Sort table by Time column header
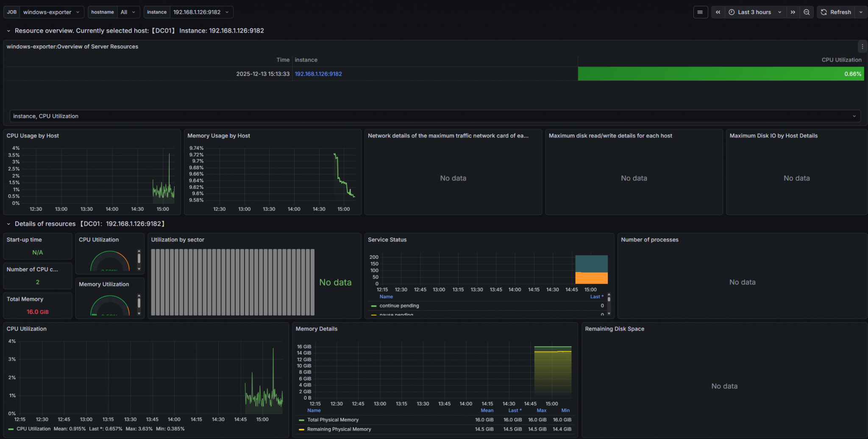 pyautogui.click(x=283, y=60)
